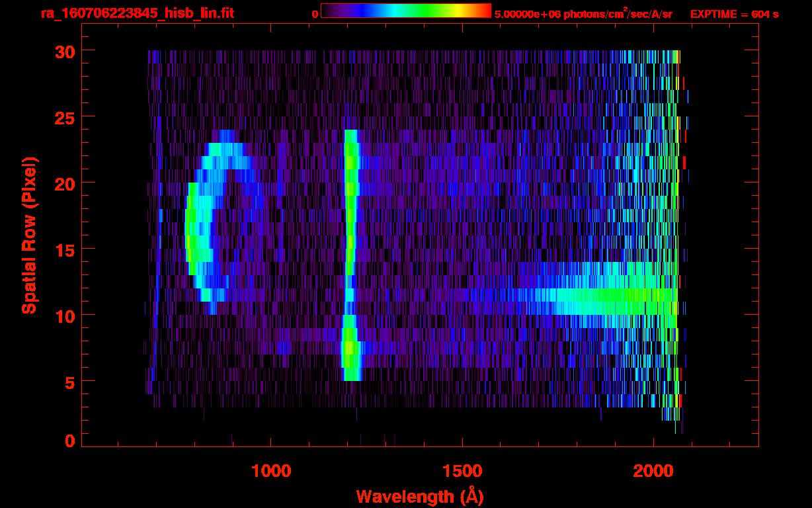Click the y-axis tick label 25
The image size is (812, 508).
(65, 117)
